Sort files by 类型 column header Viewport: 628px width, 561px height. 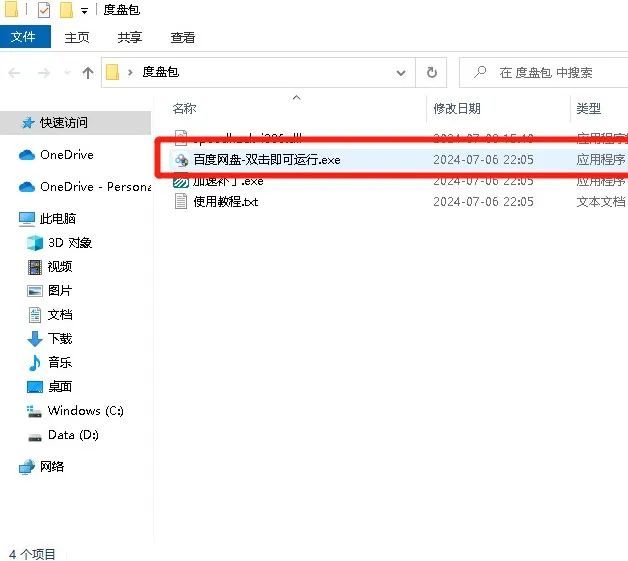(x=588, y=109)
